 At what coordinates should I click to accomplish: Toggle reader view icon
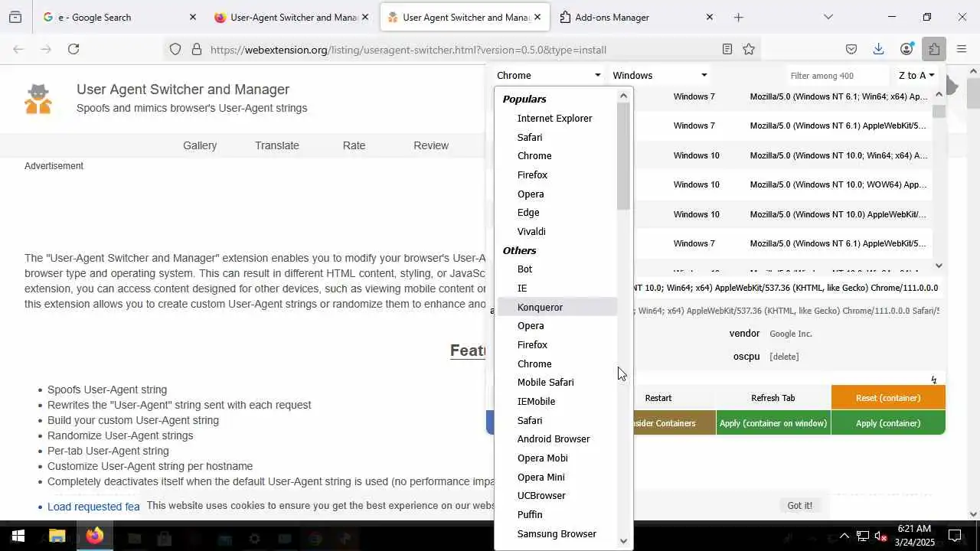pos(727,49)
